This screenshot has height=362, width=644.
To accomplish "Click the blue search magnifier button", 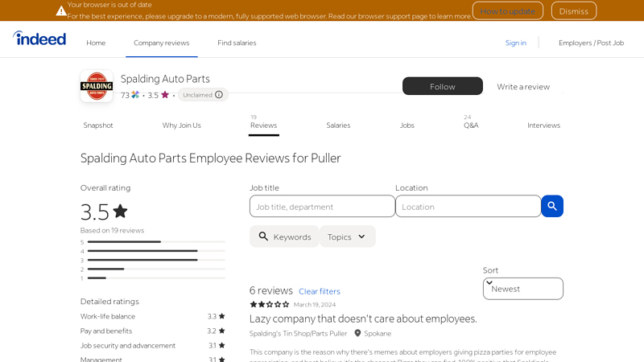I will coord(552,206).
